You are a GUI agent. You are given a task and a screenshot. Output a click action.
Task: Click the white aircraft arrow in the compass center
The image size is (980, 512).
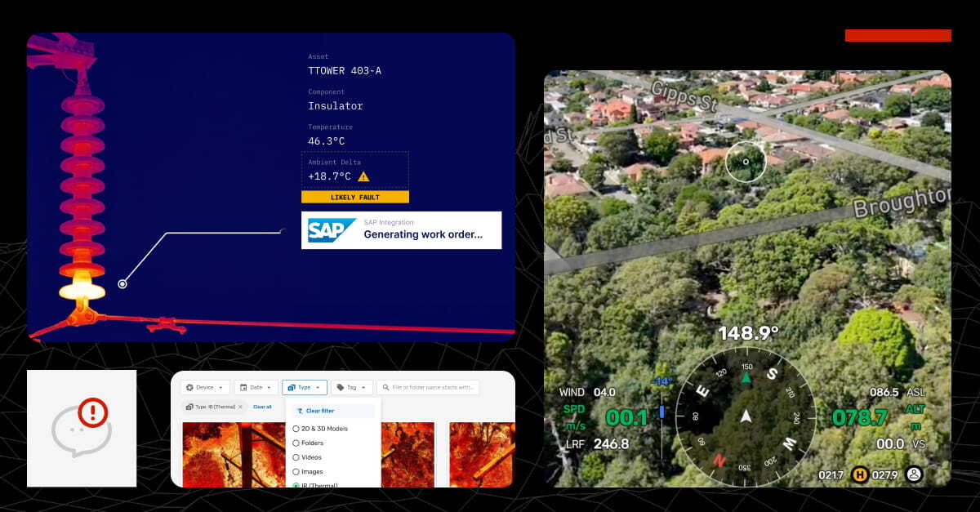coord(746,416)
